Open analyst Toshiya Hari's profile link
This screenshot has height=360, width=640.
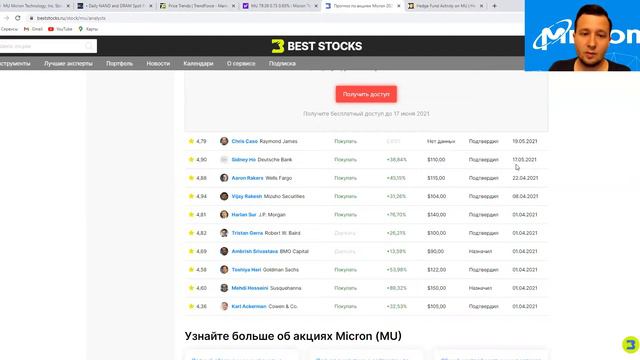246,270
